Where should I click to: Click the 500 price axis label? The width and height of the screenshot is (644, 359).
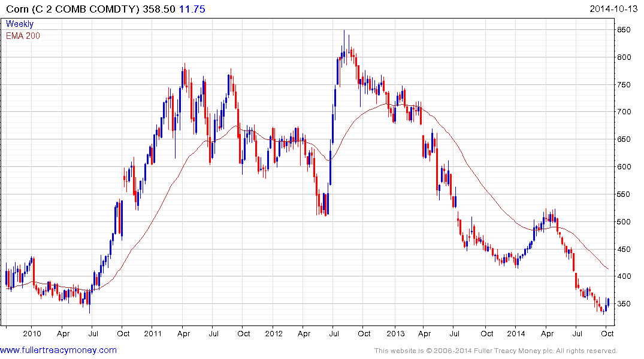point(624,222)
